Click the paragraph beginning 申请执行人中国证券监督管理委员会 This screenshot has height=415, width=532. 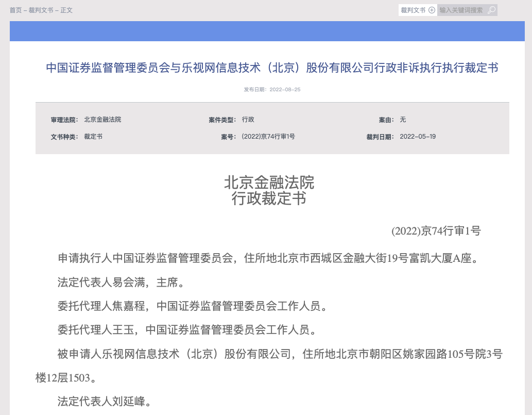point(269,258)
